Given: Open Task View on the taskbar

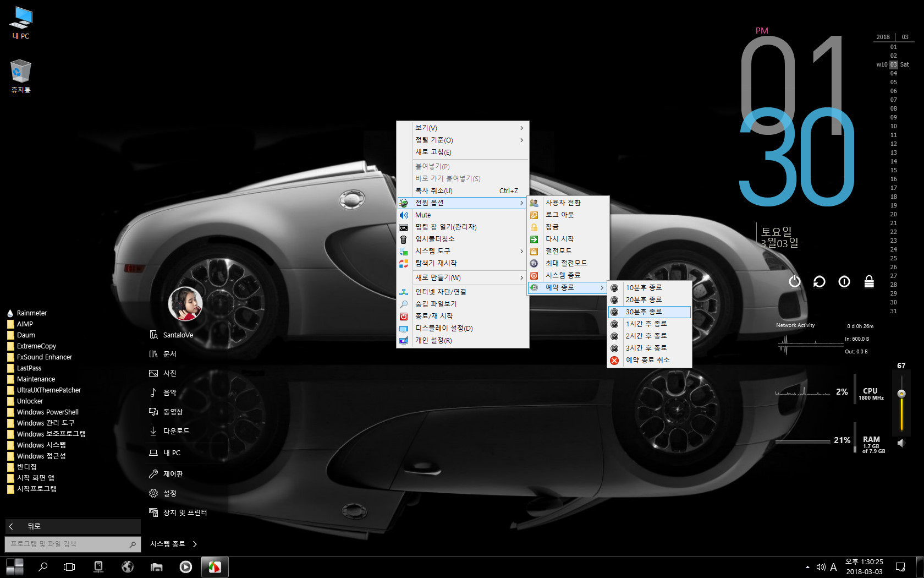Looking at the screenshot, I should click(x=69, y=567).
